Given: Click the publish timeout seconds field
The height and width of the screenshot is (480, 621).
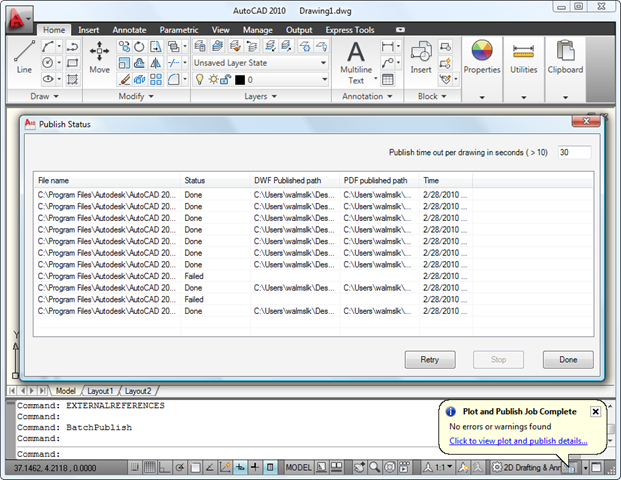Looking at the screenshot, I should [x=574, y=153].
